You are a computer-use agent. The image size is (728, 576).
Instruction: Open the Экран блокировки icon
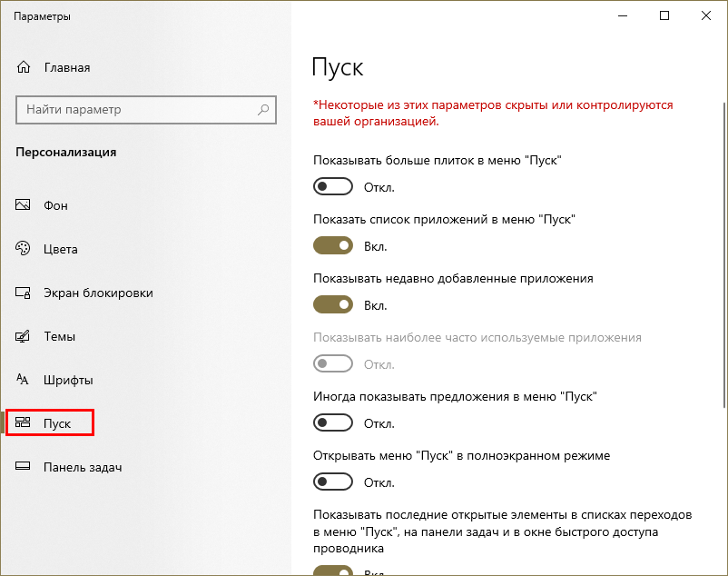pos(25,293)
